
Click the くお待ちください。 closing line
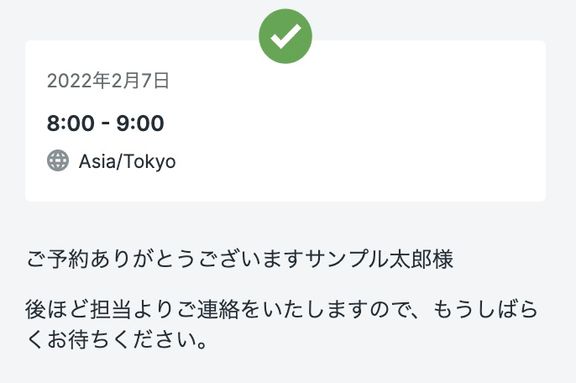point(118,340)
